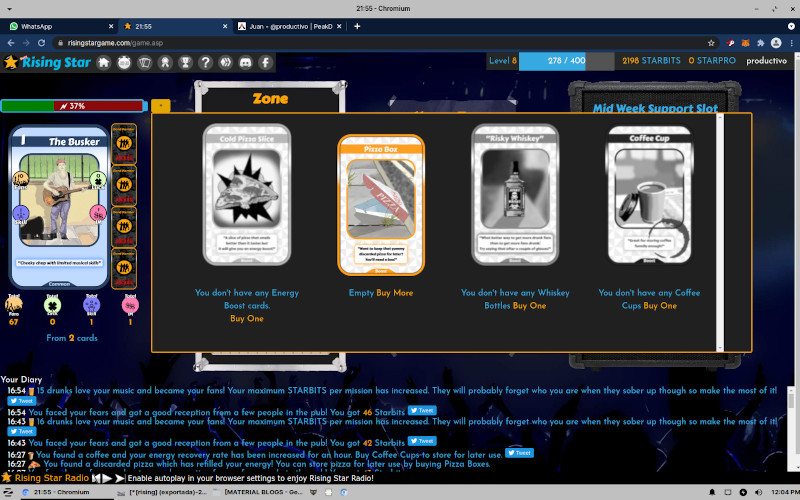Reload the page
This screenshot has width=800, height=500.
click(41, 43)
